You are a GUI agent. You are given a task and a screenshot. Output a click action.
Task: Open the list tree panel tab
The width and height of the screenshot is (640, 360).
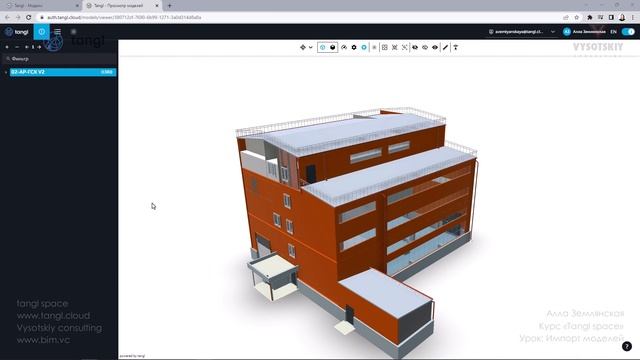pos(57,31)
